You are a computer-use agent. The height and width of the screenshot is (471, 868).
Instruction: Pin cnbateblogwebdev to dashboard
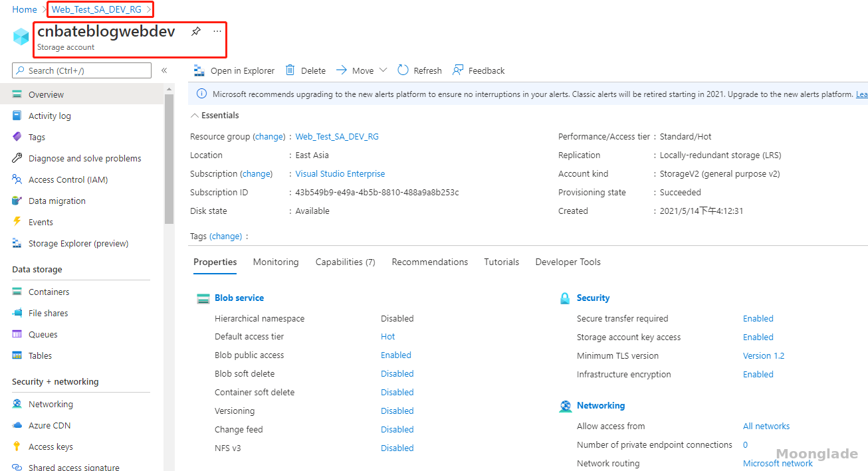(195, 31)
